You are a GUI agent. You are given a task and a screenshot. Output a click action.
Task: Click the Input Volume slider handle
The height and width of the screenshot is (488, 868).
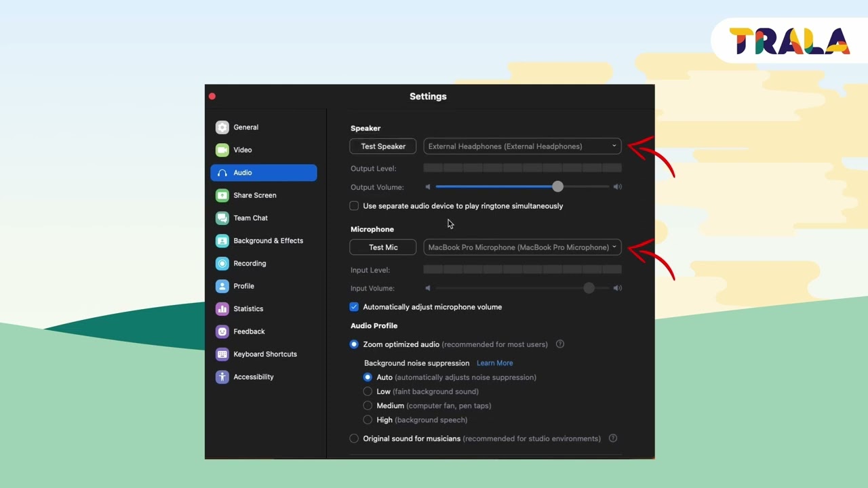(x=589, y=288)
